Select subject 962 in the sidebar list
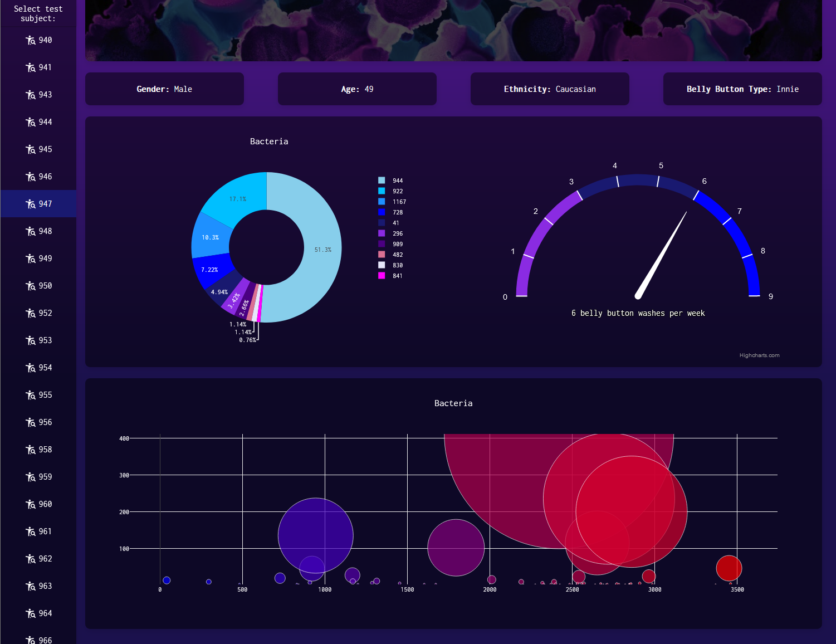The height and width of the screenshot is (644, 836). point(38,559)
